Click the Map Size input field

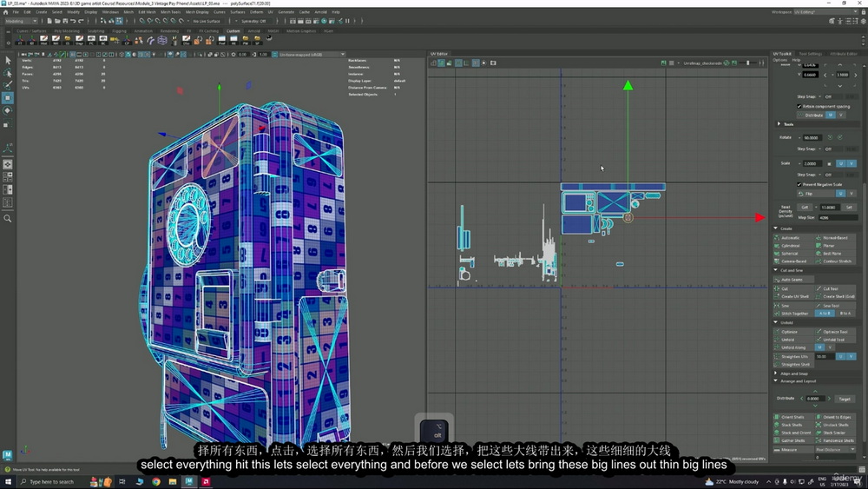pos(837,218)
